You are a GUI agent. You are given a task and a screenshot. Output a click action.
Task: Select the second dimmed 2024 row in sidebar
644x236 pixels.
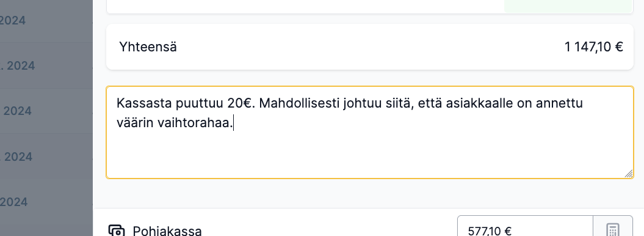pos(46,65)
